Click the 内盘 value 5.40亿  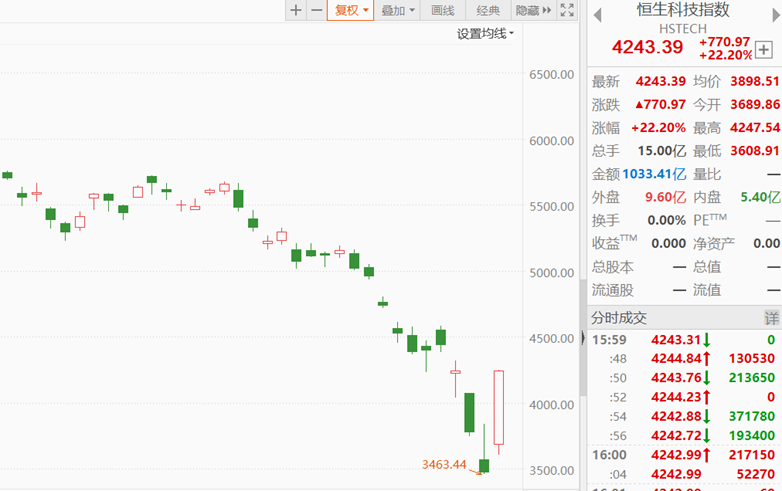[760, 197]
